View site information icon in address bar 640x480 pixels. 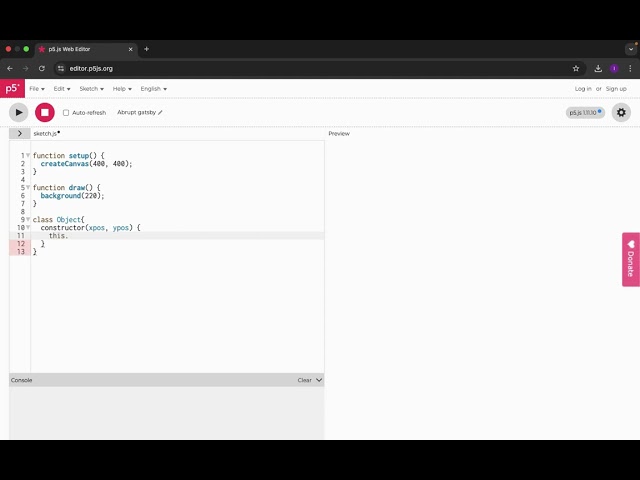coord(61,69)
